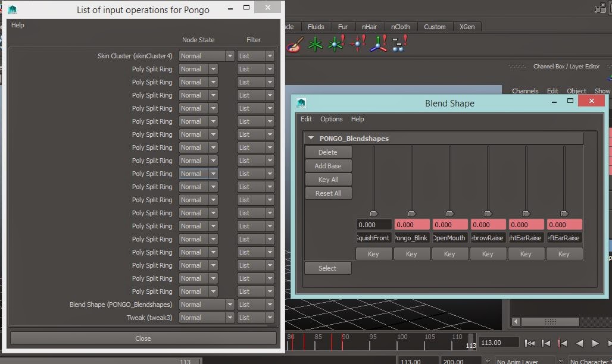This screenshot has height=364, width=612.
Task: Click the Pongo_Blink blend shape slider handle
Action: pos(411,213)
